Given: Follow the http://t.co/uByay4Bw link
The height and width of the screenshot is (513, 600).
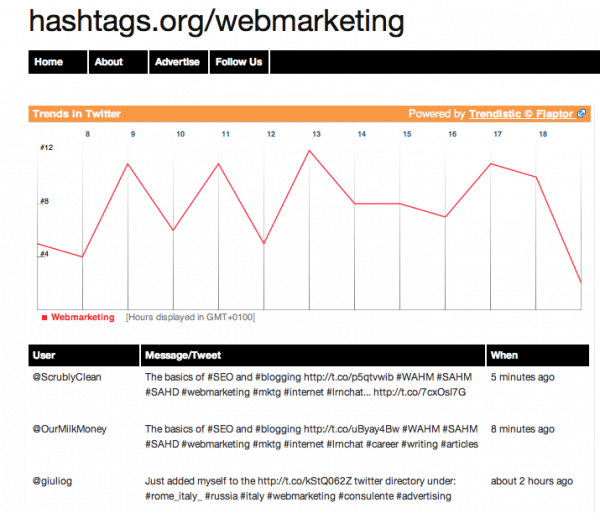Looking at the screenshot, I should (352, 429).
